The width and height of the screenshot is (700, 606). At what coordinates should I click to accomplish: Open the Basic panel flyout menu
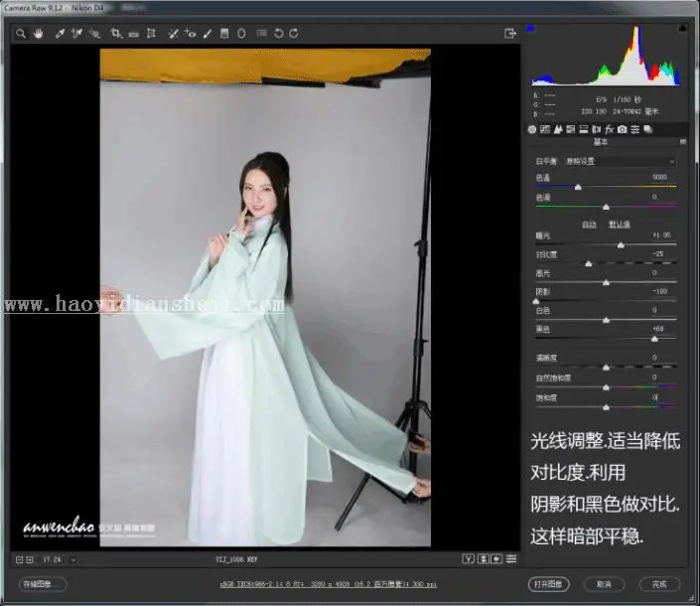point(682,142)
